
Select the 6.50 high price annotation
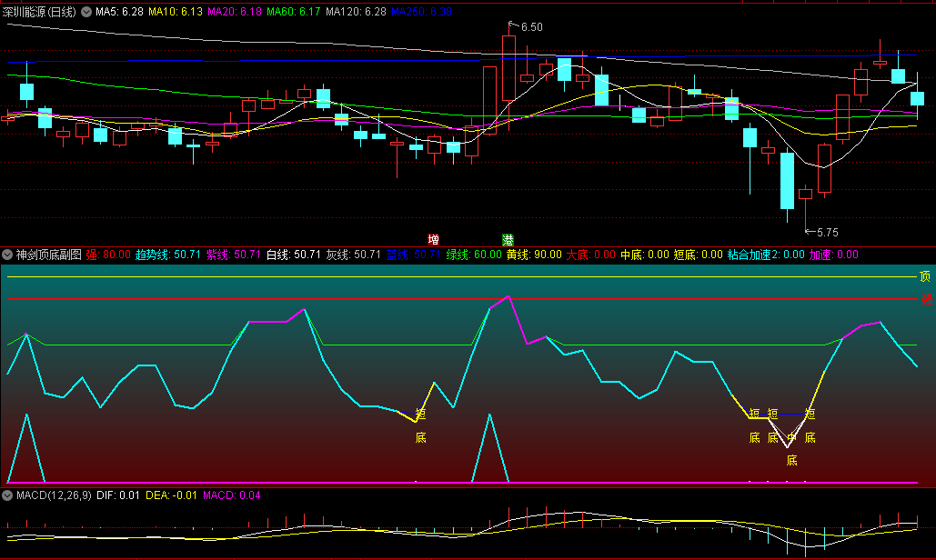[530, 27]
